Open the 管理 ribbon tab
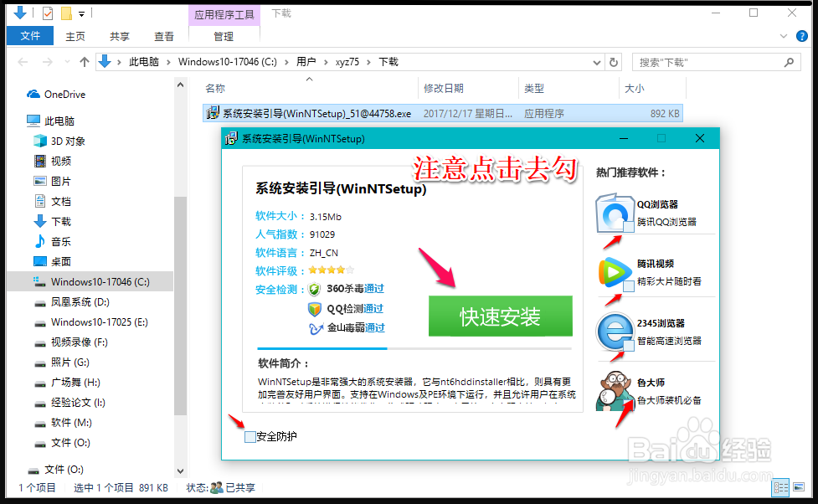The image size is (818, 504). click(224, 37)
